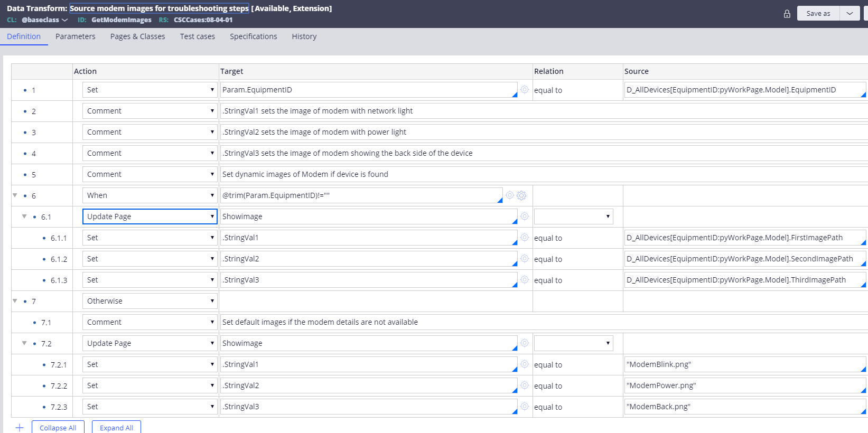Open Relation dropdown on row 6.1
Screen dimensions: 868x433
(573, 216)
